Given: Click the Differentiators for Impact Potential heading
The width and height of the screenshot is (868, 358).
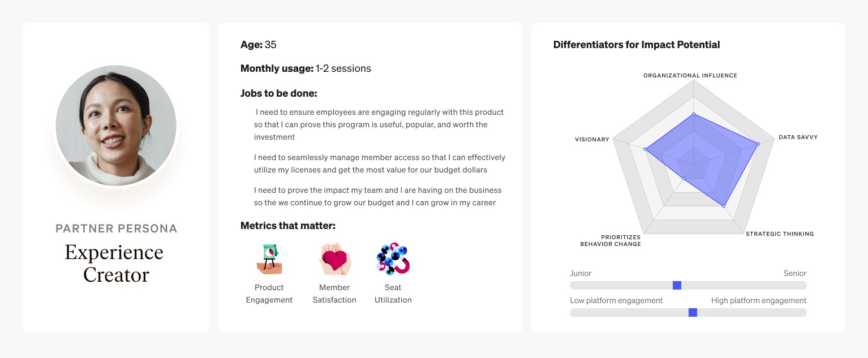Looking at the screenshot, I should [x=637, y=45].
